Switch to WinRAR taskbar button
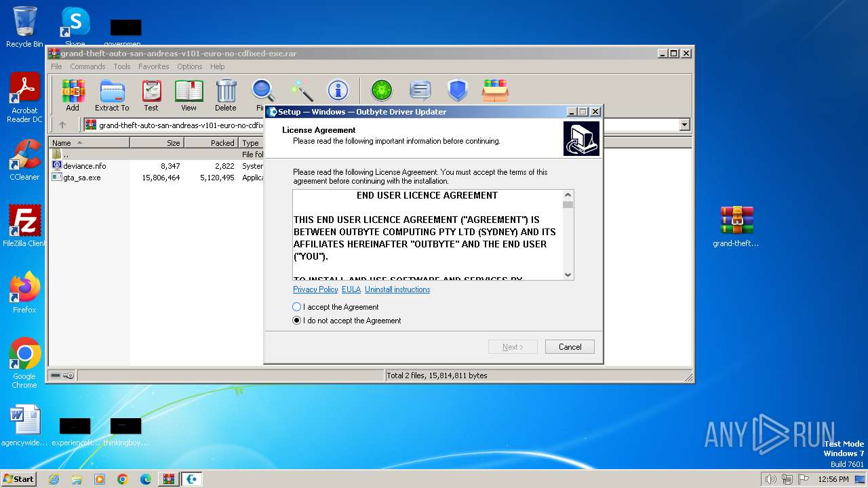 (x=169, y=479)
